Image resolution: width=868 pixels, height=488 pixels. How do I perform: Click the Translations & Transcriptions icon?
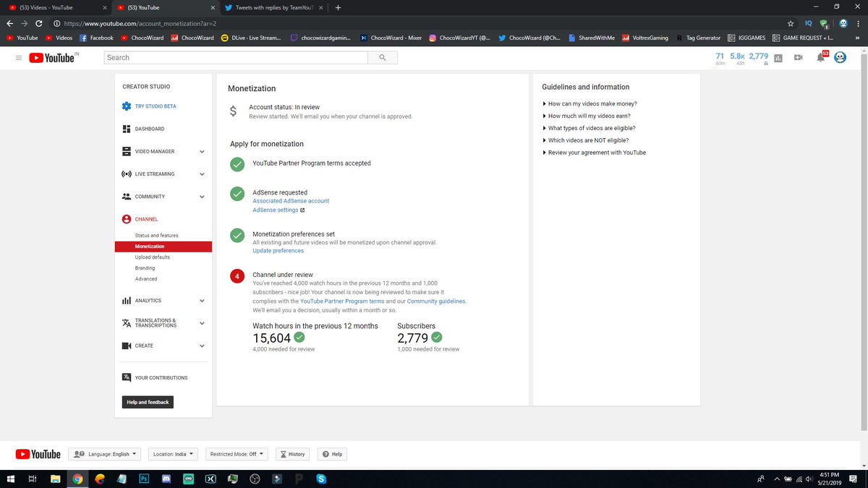127,323
